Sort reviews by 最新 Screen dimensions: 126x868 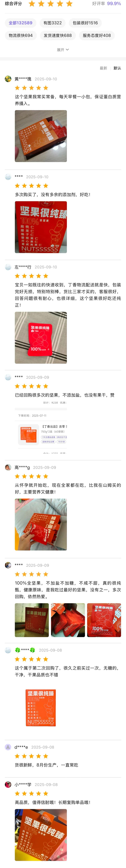coord(103,68)
